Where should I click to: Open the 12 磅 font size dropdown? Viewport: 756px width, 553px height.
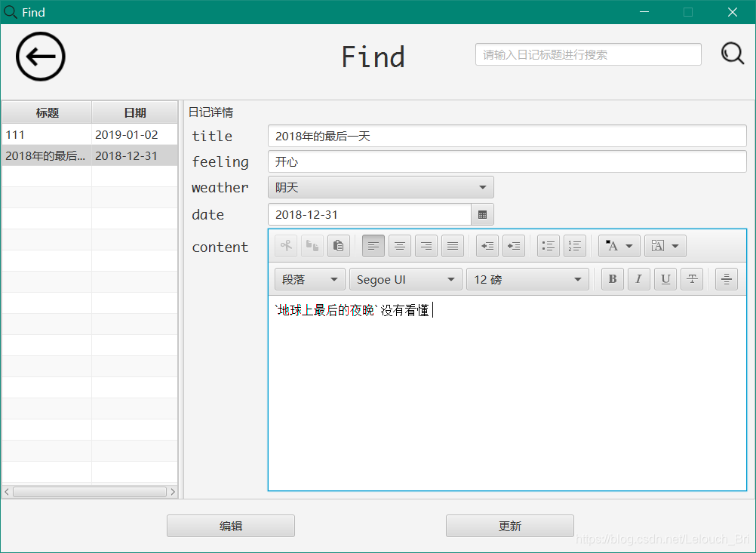point(527,279)
